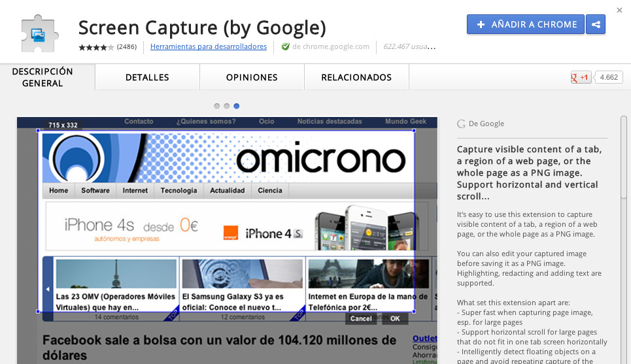
Task: Click the share icon button
Action: coord(596,25)
